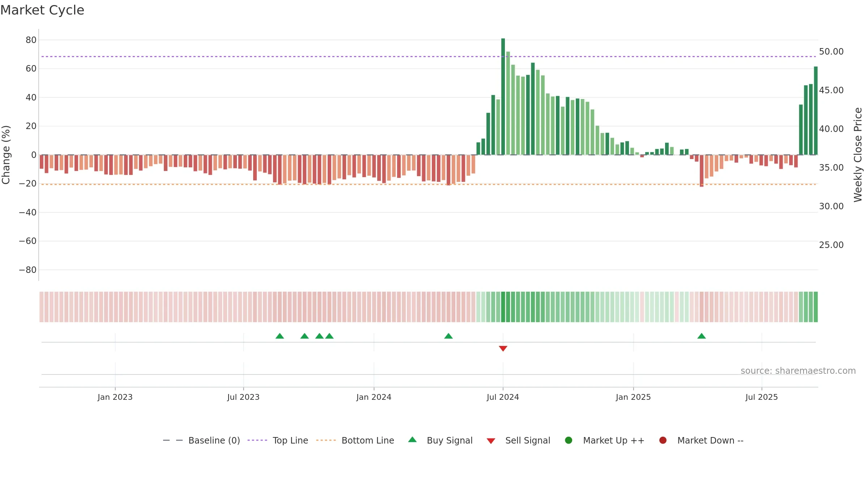Click the Buy Signal triangle near April 2024
This screenshot has width=868, height=488.
(x=448, y=336)
